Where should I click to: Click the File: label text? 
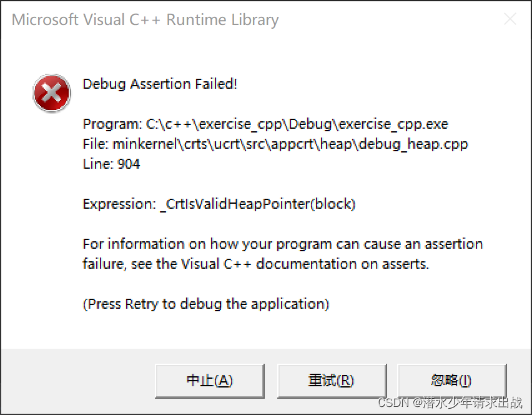coord(96,144)
